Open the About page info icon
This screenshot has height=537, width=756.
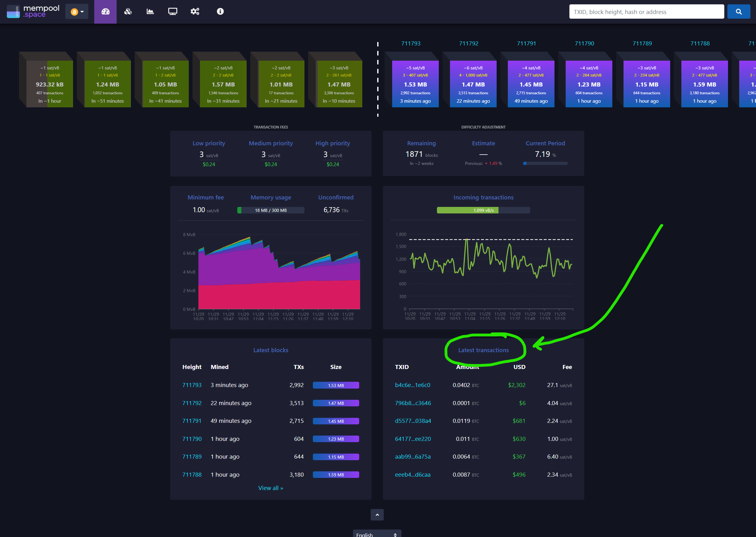pyautogui.click(x=220, y=11)
